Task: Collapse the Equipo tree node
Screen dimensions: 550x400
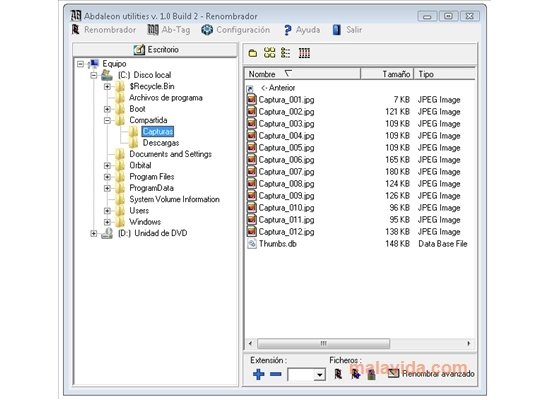Action: (x=80, y=64)
